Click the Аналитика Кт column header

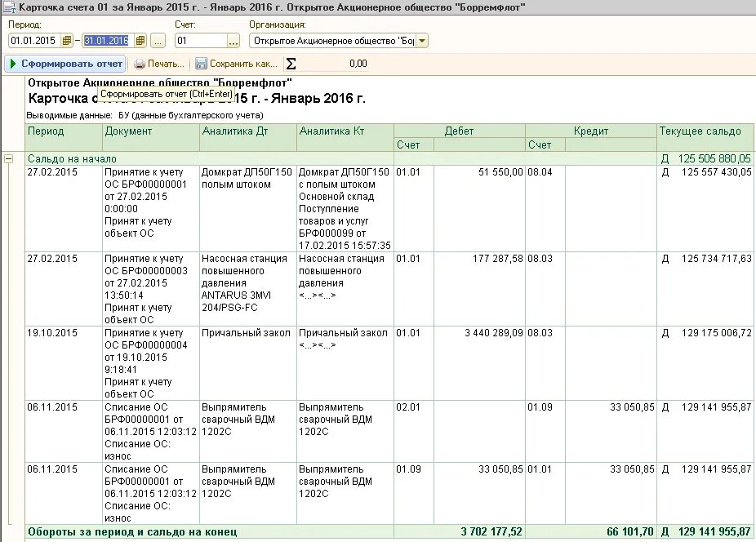[345, 137]
